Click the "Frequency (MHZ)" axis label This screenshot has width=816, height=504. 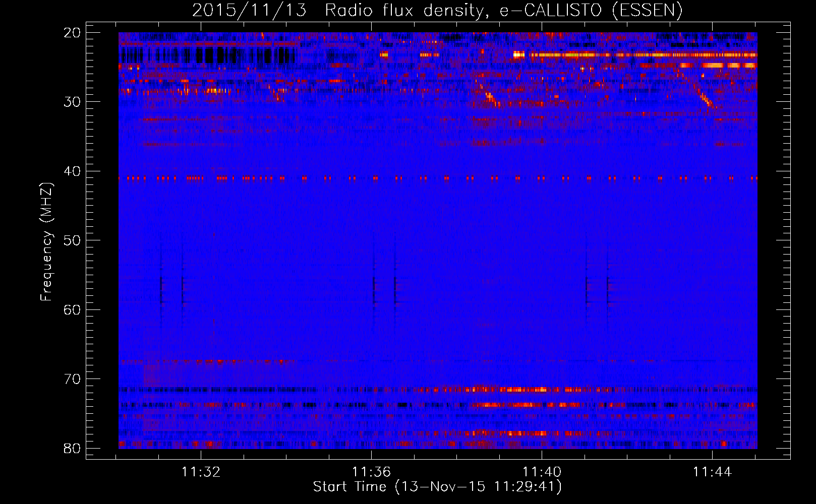point(46,242)
